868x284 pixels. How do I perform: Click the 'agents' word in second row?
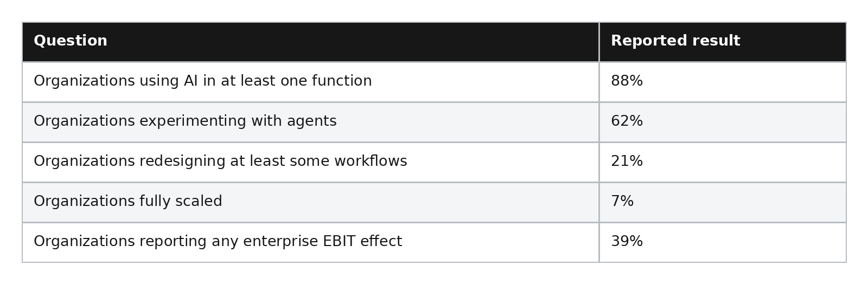[x=312, y=122]
